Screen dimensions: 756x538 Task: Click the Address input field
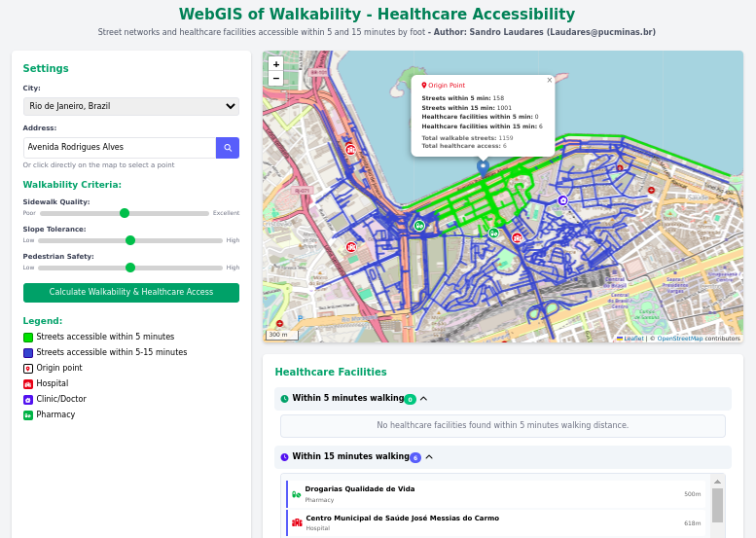tap(120, 148)
